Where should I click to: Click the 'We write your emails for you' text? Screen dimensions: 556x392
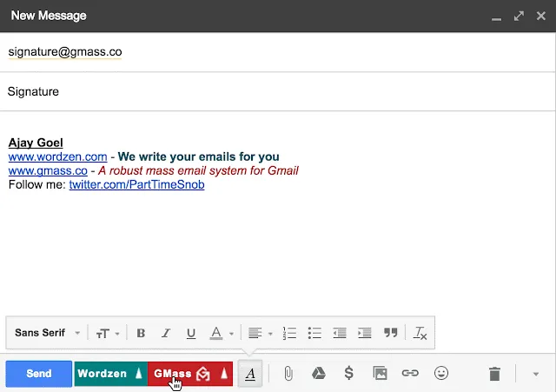(199, 156)
